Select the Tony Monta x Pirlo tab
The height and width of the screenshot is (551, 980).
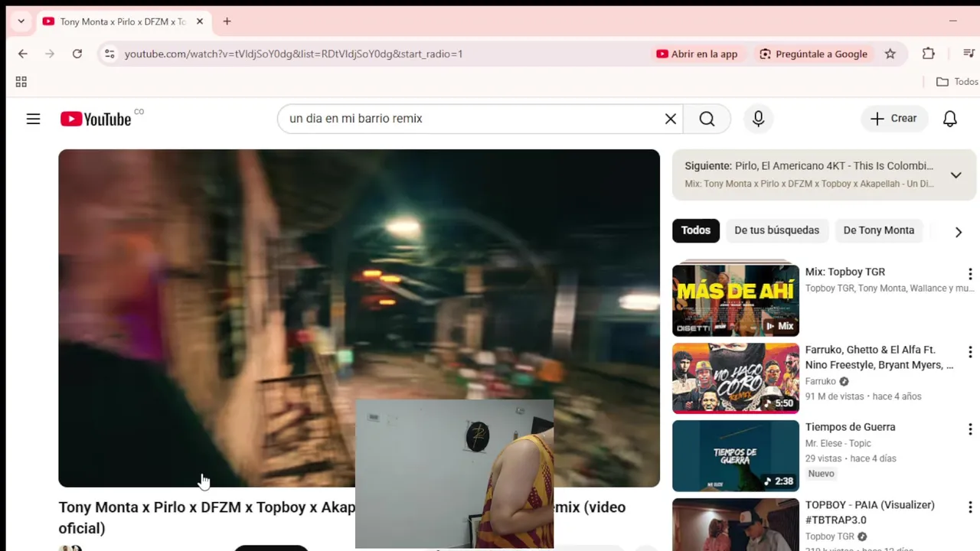(122, 21)
